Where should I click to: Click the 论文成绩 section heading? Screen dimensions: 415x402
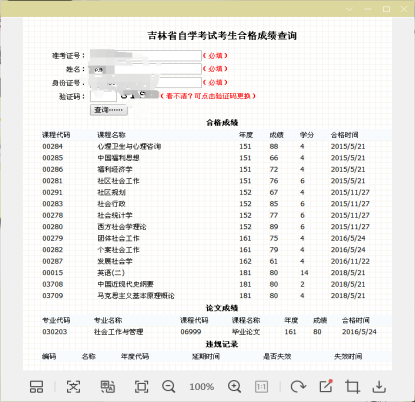click(222, 308)
